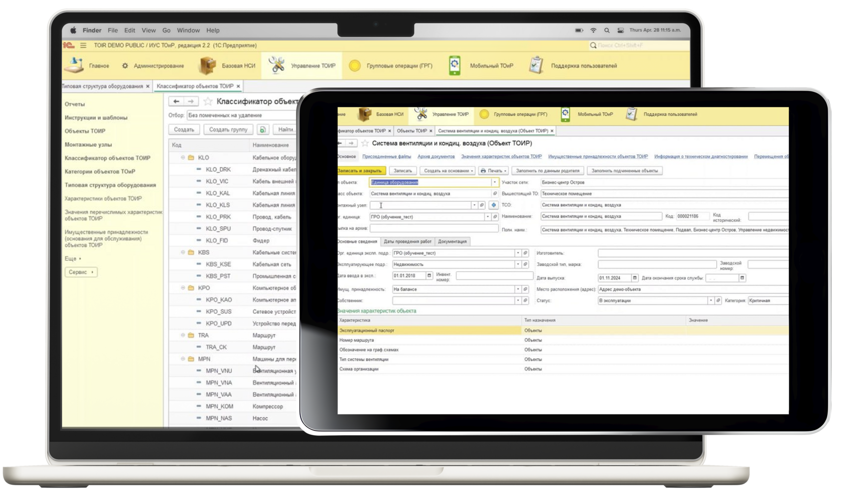
Task: Open the Apple menu
Action: [73, 31]
